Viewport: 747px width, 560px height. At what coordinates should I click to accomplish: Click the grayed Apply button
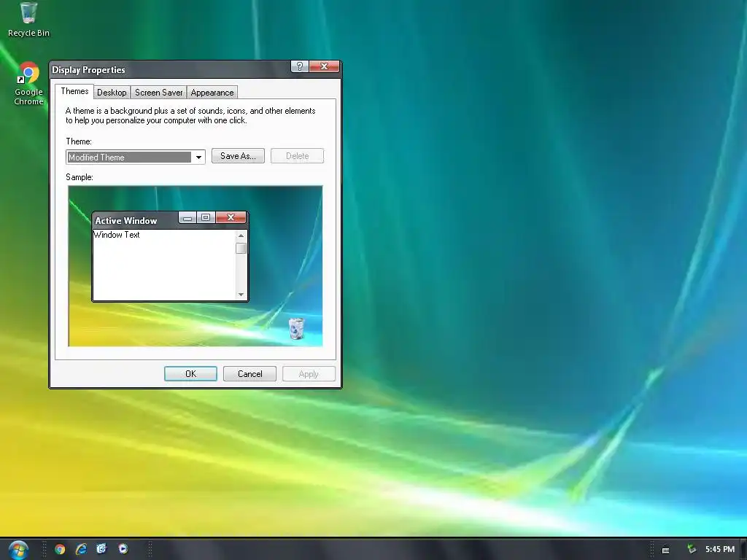(x=309, y=374)
